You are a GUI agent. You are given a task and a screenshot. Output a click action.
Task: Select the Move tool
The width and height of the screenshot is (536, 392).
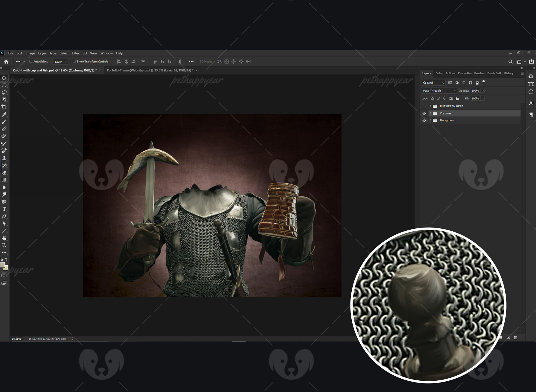coord(4,78)
